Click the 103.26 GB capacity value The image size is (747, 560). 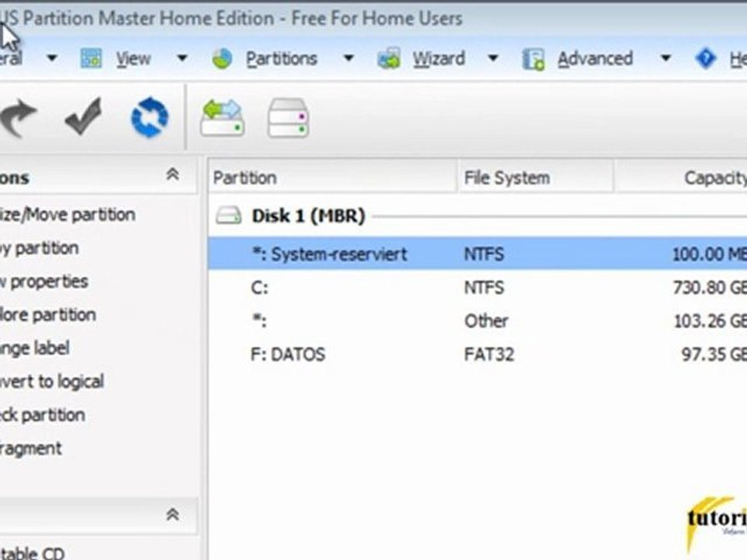pyautogui.click(x=710, y=321)
